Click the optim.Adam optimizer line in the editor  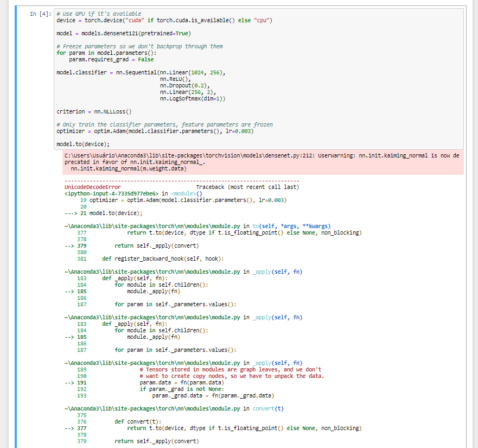point(155,131)
